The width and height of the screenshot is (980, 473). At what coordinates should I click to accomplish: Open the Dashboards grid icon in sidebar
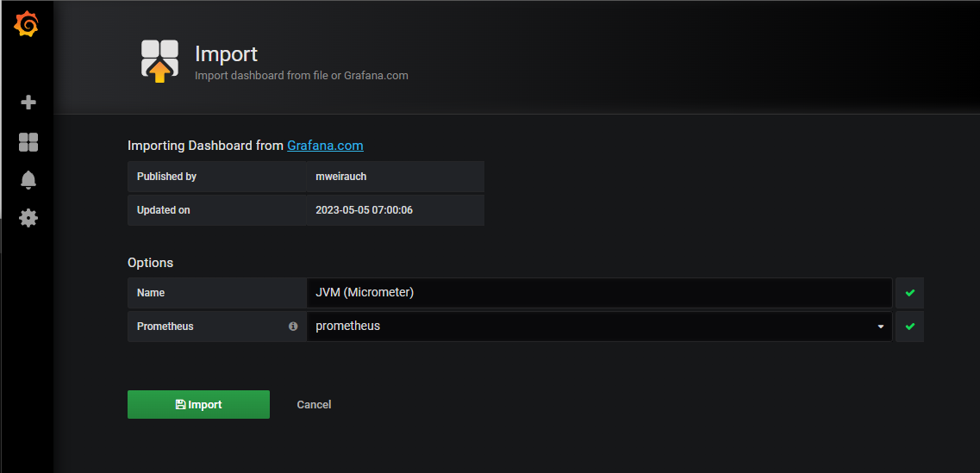click(28, 142)
